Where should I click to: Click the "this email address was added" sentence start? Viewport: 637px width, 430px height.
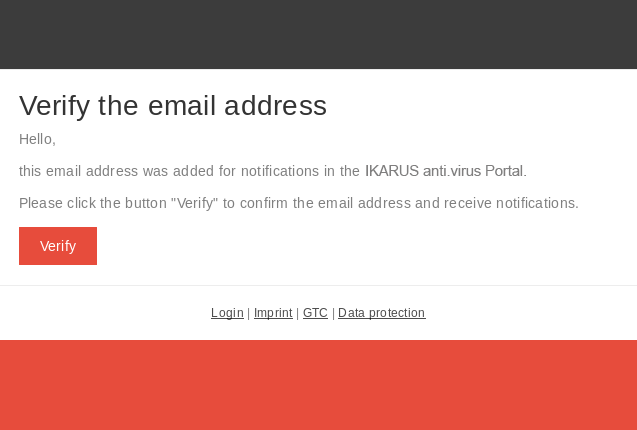(x=98, y=171)
